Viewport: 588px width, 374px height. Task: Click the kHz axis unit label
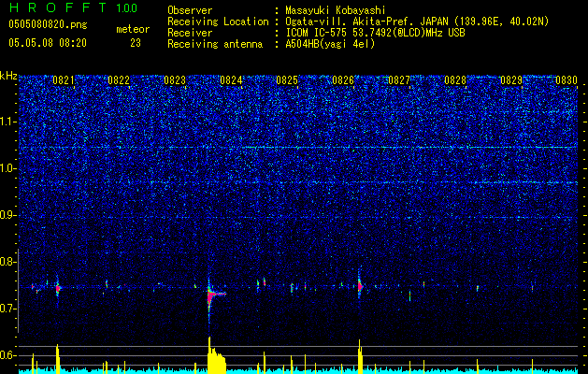coord(8,76)
